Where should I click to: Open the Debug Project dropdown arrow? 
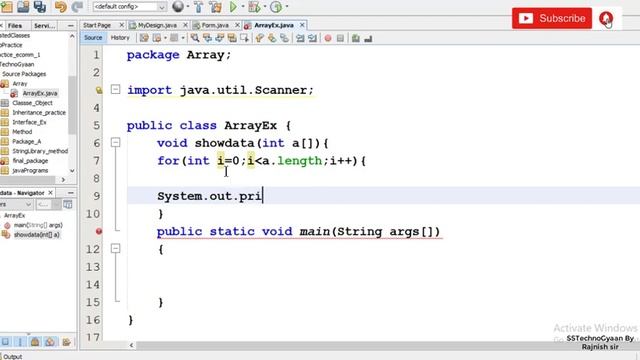(264, 7)
